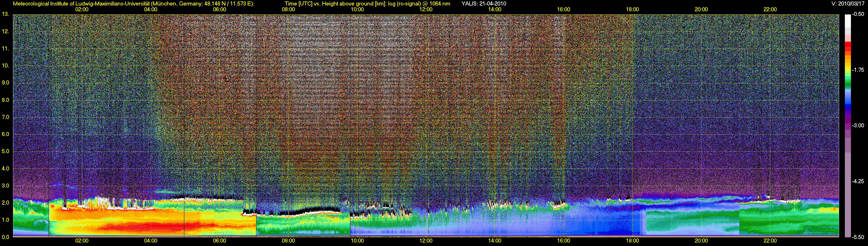
Task: Select the -1.75 color scale value
Action: (858, 70)
